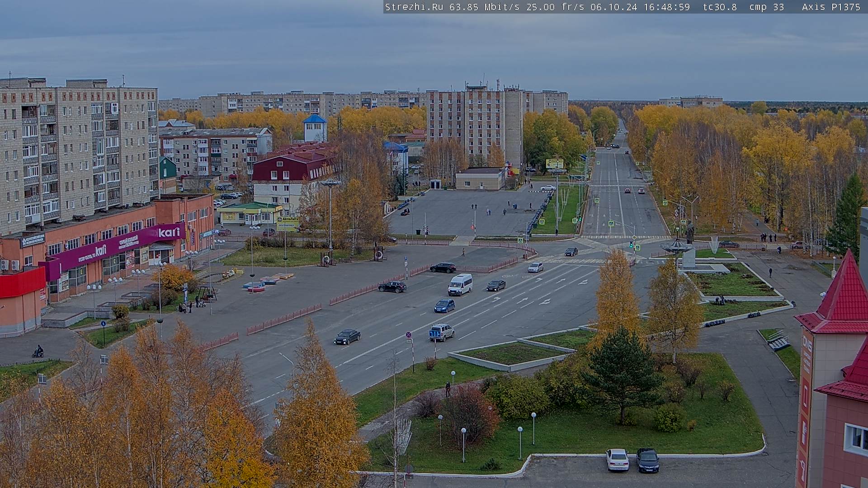This screenshot has width=868, height=488.
Task: Select the tc30.8 overlay value
Action: point(720,7)
